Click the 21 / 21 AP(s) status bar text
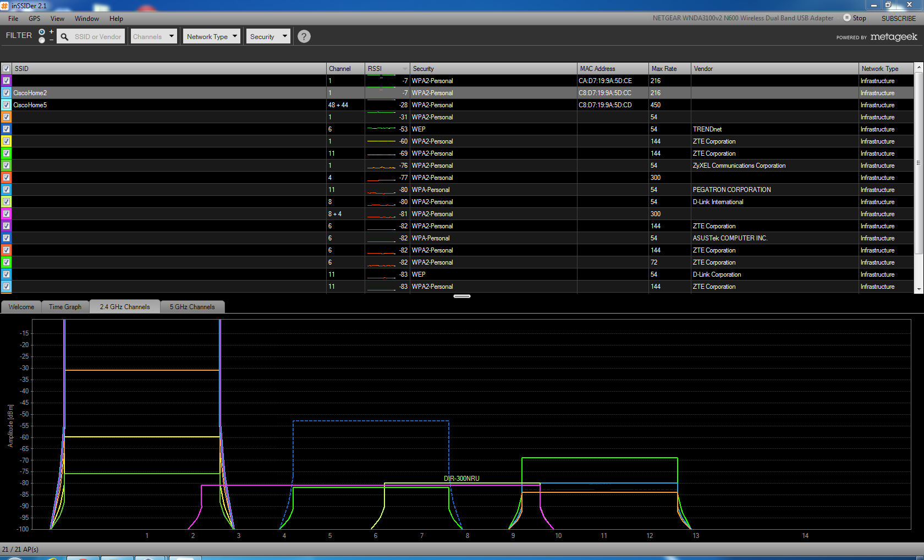 pos(20,550)
